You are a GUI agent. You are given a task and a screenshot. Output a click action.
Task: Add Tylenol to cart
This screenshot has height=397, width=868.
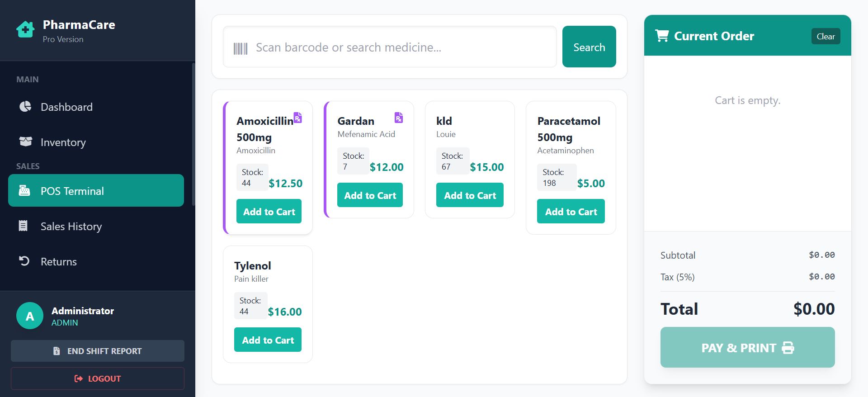point(268,340)
